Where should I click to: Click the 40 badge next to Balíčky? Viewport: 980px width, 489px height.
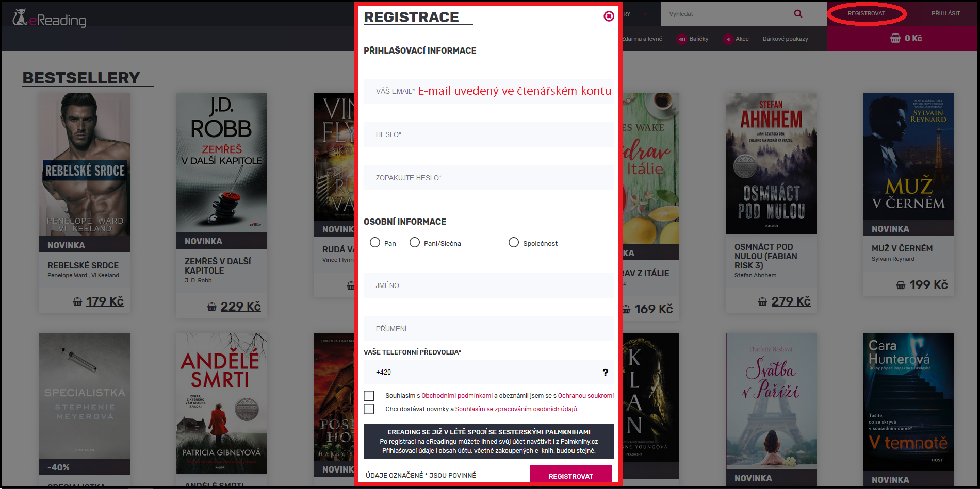(682, 39)
